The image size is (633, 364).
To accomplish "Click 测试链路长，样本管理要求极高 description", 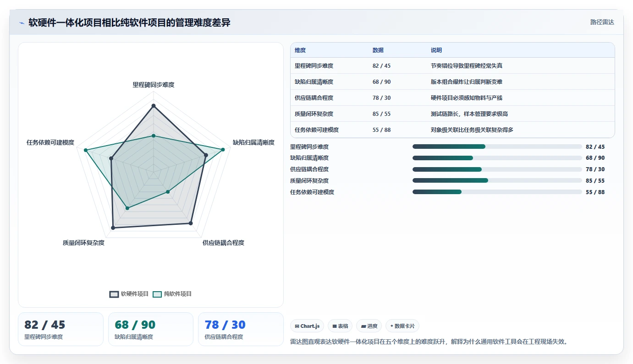I will (469, 114).
